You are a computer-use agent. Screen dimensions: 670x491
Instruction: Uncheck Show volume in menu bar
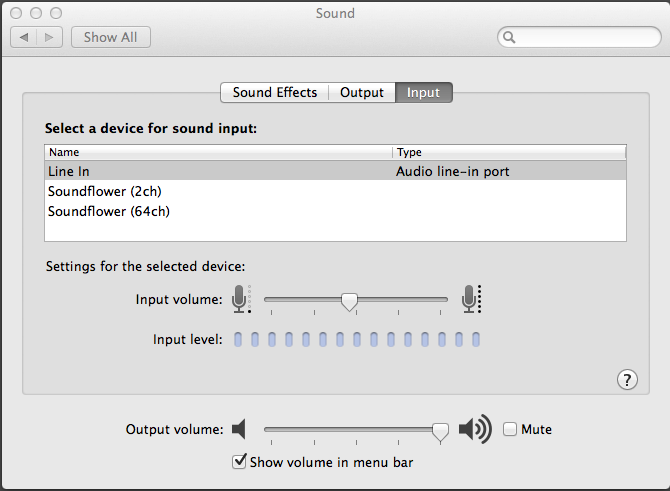[x=239, y=462]
